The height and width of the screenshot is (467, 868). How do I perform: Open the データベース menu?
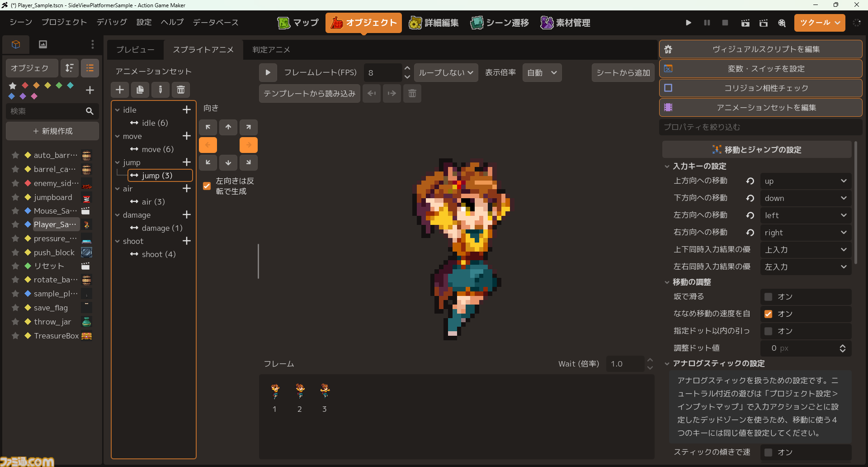click(216, 22)
